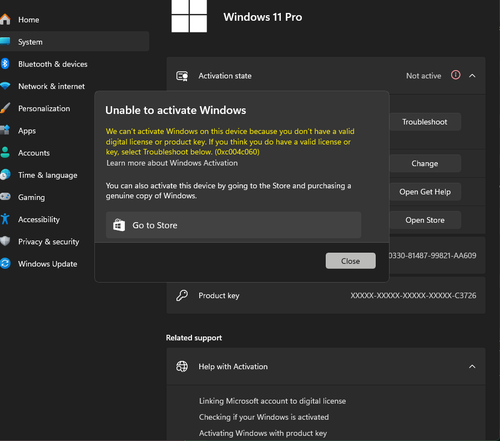Click the Troubleshoot button

click(x=425, y=122)
